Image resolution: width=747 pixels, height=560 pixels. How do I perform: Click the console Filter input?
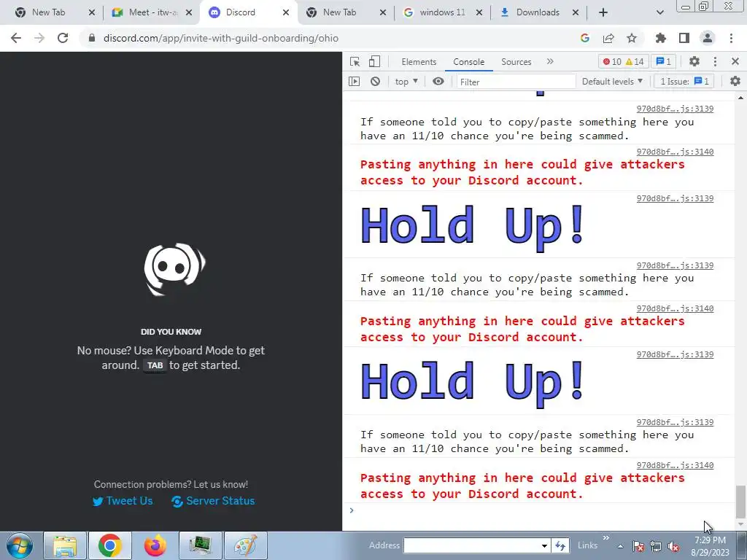(516, 82)
